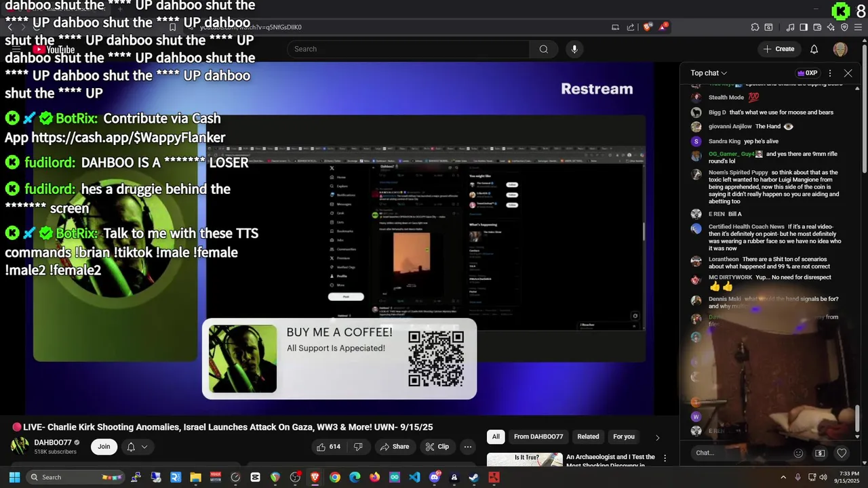Click the microphone voice search icon
This screenshot has height=488, width=868.
pyautogui.click(x=574, y=49)
